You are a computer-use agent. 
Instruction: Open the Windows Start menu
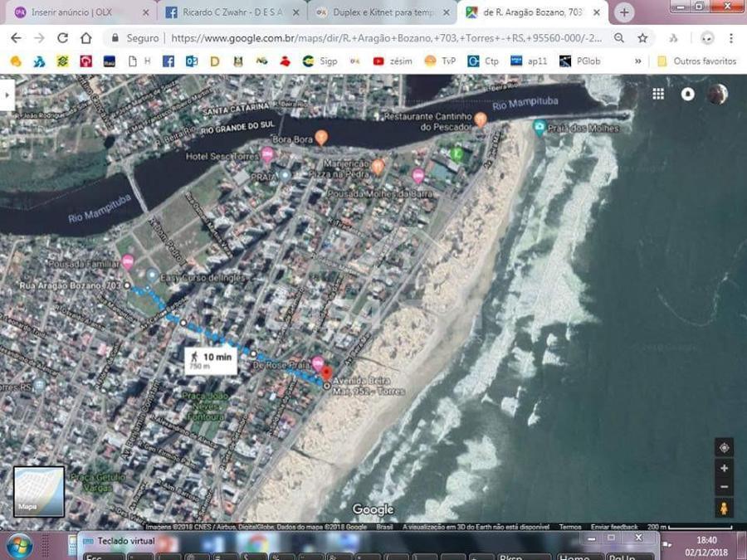18,546
